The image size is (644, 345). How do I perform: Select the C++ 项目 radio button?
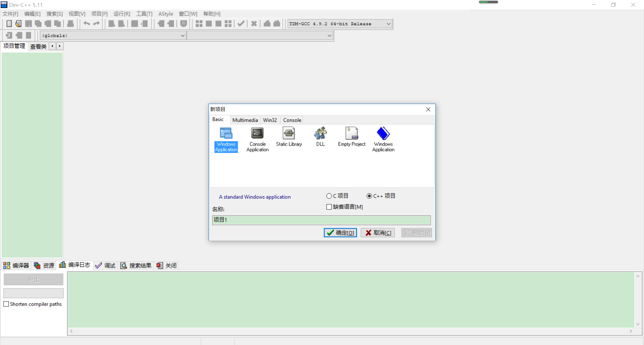(369, 196)
